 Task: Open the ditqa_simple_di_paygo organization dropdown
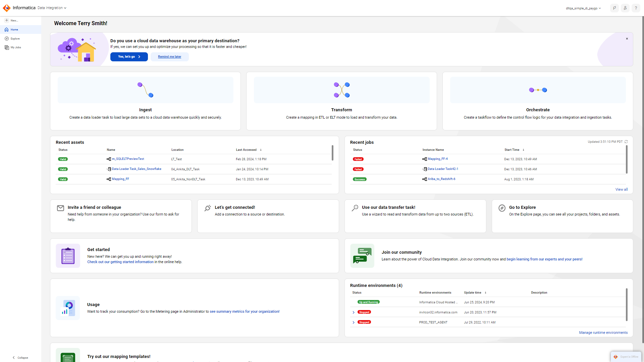point(583,8)
